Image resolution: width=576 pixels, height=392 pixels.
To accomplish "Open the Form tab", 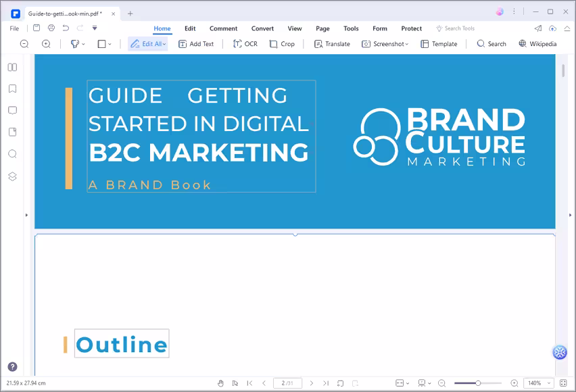I will [380, 28].
